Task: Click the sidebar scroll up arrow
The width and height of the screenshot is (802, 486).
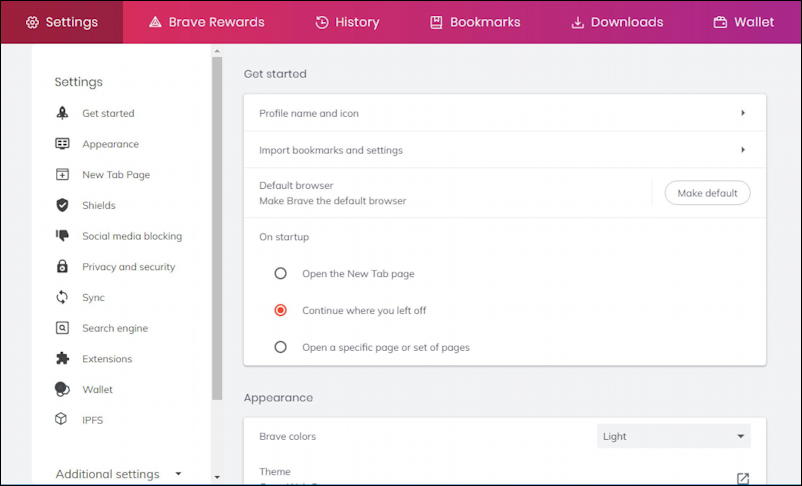Action: [217, 51]
